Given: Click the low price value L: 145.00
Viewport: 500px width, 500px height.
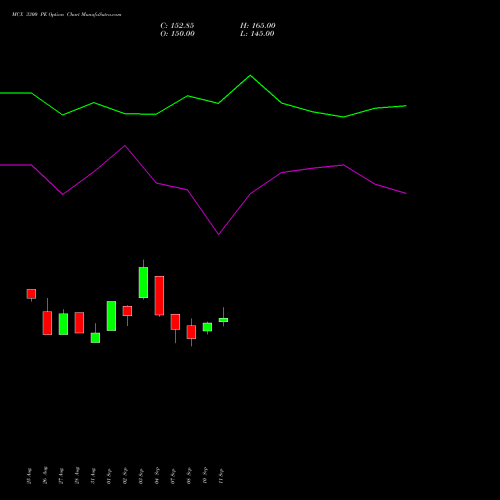Looking at the screenshot, I should tap(257, 34).
